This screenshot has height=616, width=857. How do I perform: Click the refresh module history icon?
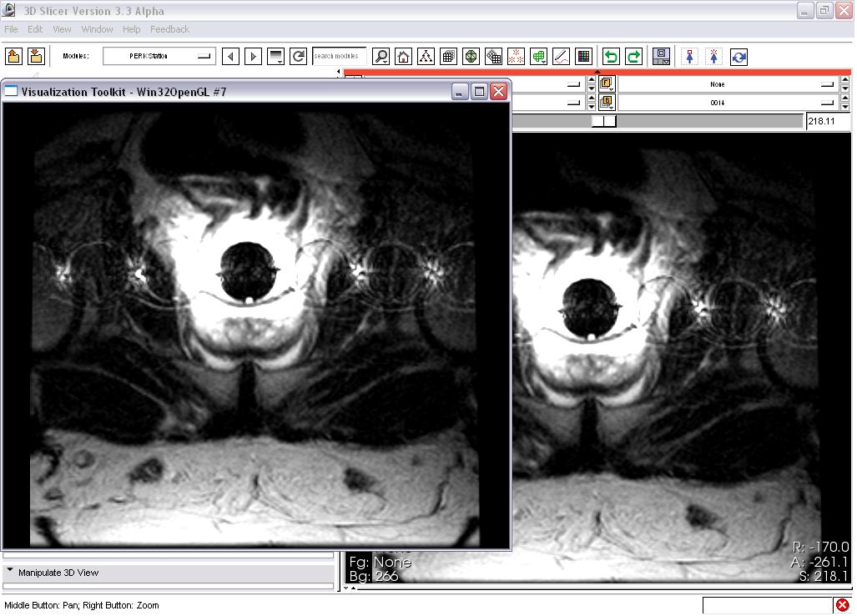point(298,57)
